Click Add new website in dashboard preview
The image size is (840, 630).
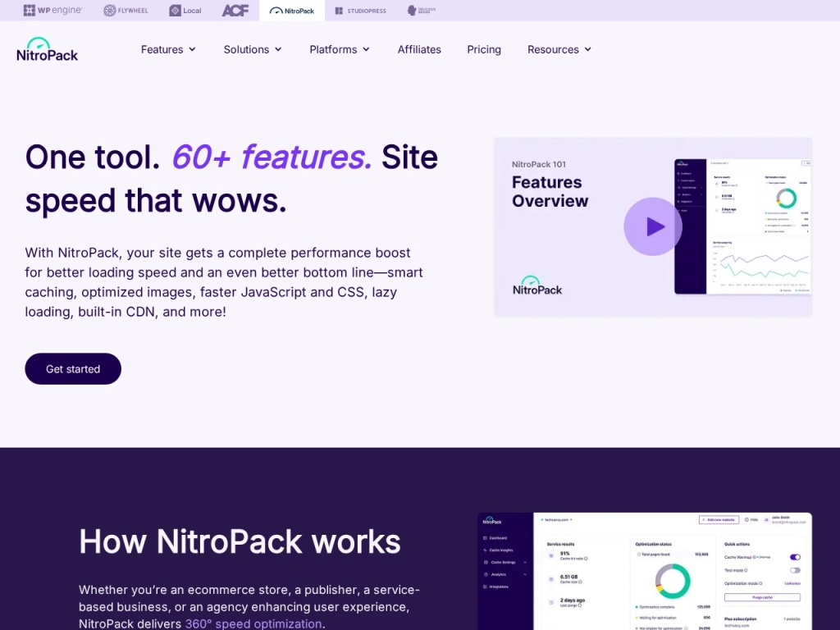click(x=719, y=519)
